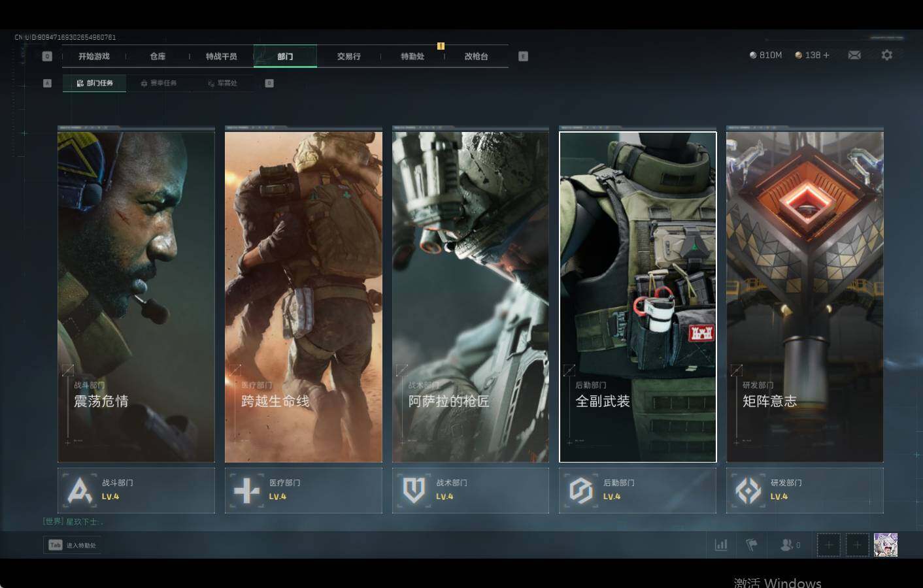Click the 战术部门 shield emblem icon
Screen dimensions: 923x588
pyautogui.click(x=414, y=490)
